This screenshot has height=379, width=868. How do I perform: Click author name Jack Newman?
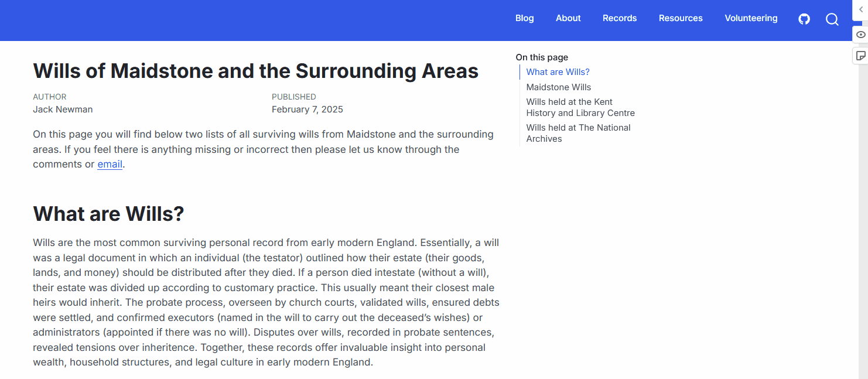point(63,110)
